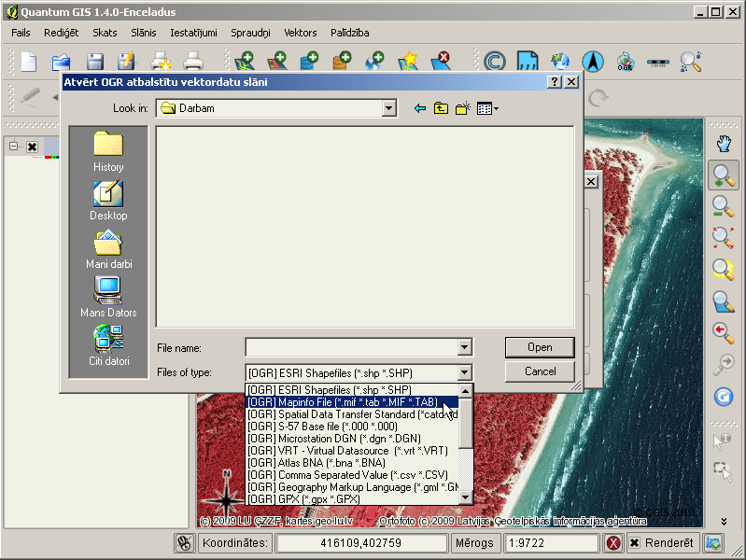Select Comma Separated Value from the list
This screenshot has width=746, height=560.
click(x=352, y=475)
